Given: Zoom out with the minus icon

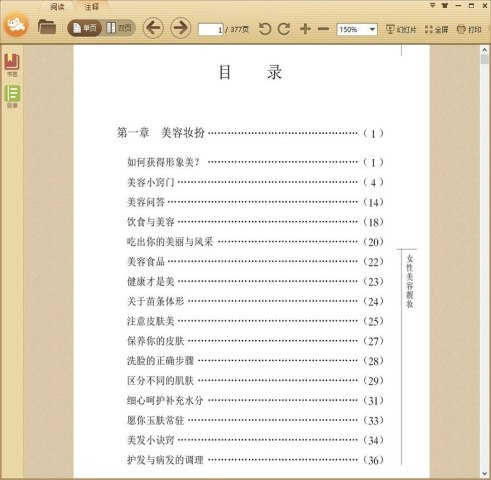Looking at the screenshot, I should (323, 29).
